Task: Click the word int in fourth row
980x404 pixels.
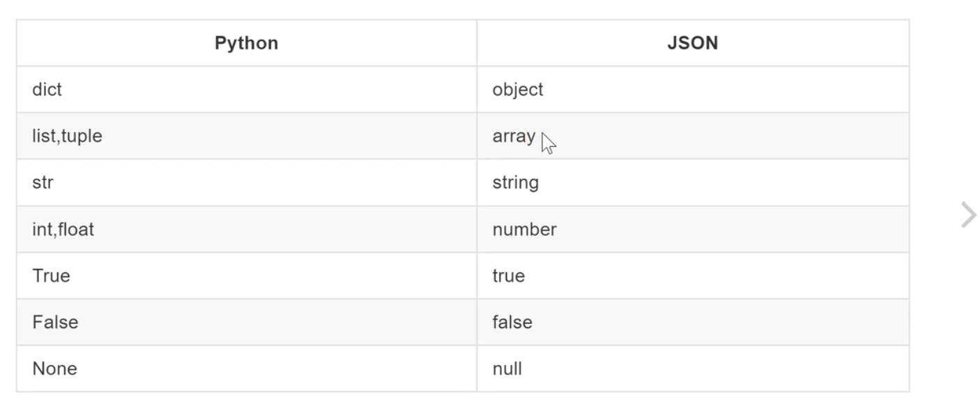Action: pos(40,230)
